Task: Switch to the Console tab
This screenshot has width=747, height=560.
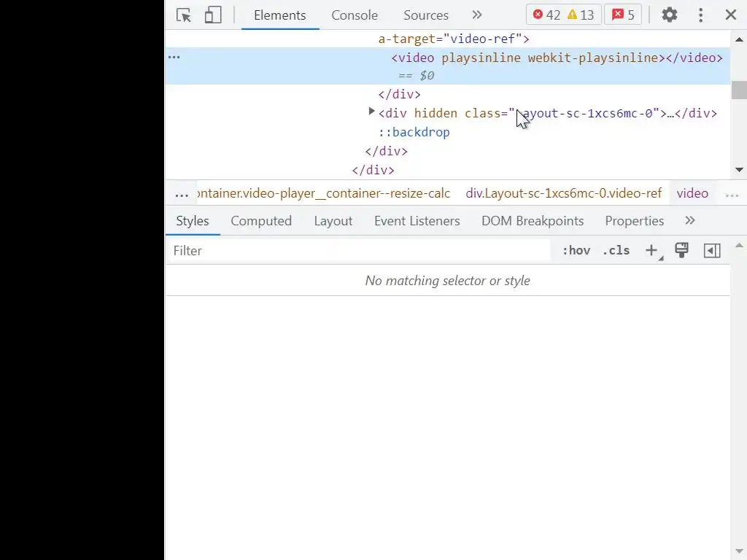Action: (x=355, y=15)
